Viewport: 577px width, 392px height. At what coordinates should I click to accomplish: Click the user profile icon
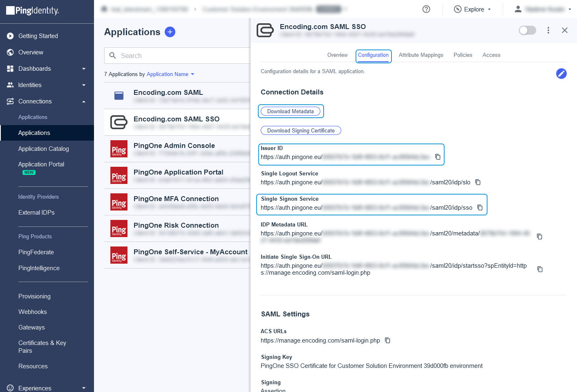518,9
